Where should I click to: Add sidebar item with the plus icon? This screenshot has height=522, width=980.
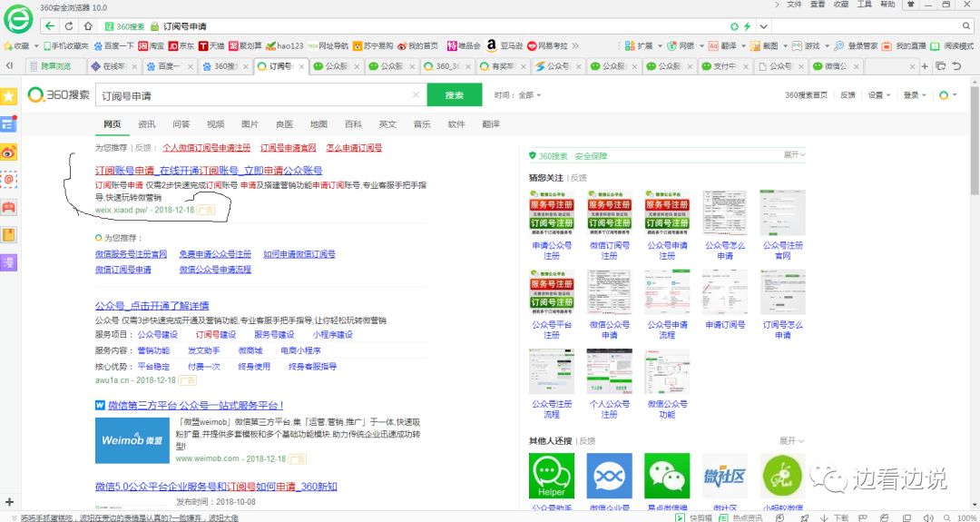point(9,502)
